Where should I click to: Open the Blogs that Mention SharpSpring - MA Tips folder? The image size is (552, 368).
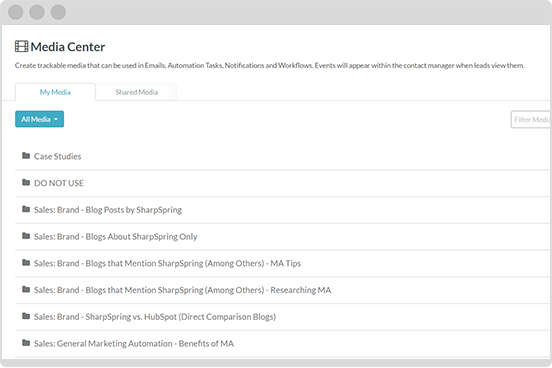[167, 263]
